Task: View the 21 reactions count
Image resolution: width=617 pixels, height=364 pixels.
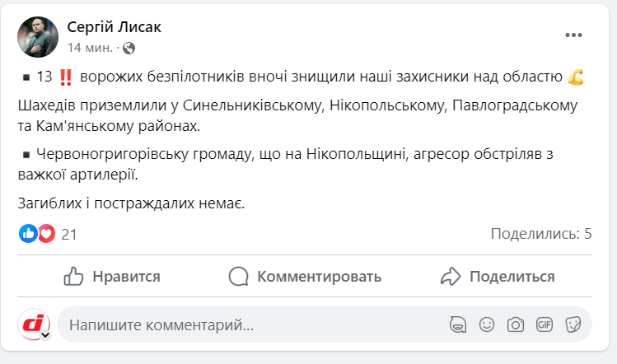Action: click(69, 234)
